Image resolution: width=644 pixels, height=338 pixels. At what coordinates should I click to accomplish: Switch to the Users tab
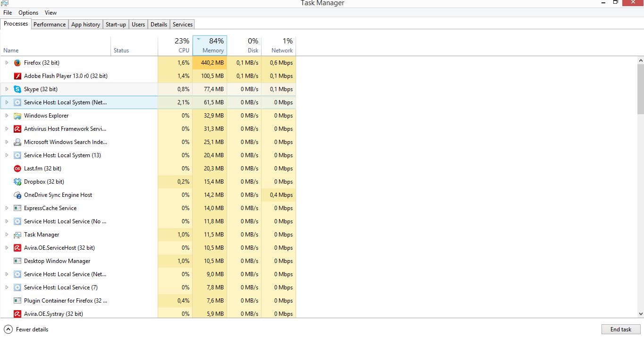(138, 25)
